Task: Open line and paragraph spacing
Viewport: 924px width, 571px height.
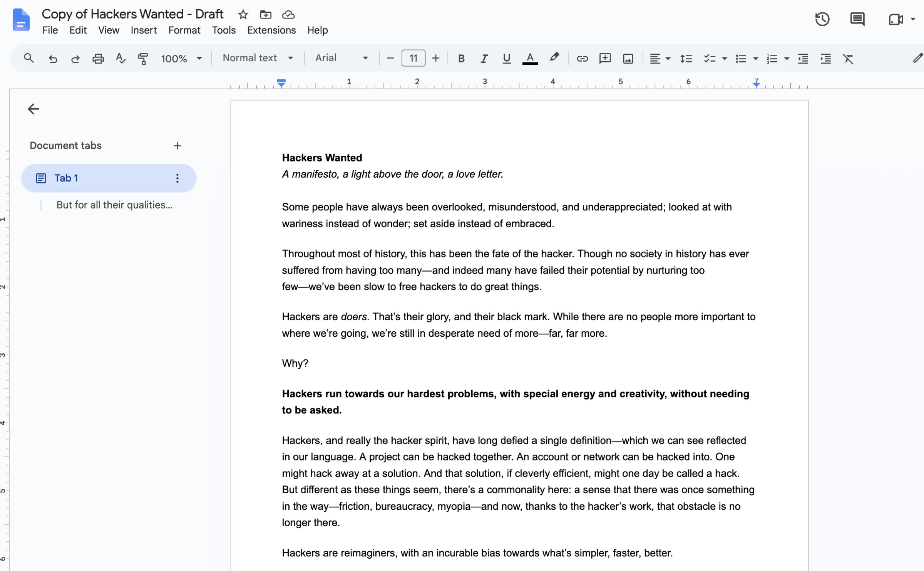Action: tap(686, 59)
